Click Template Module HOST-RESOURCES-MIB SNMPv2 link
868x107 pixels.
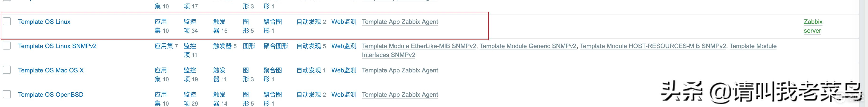coord(653,46)
